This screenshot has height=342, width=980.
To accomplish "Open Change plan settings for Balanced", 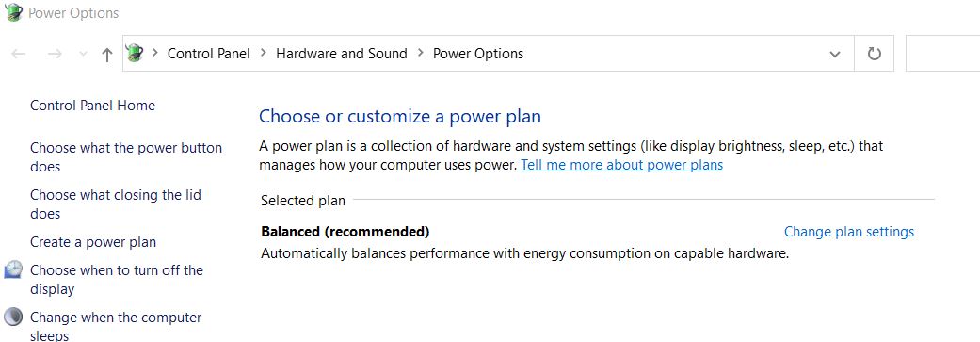I will click(x=849, y=232).
